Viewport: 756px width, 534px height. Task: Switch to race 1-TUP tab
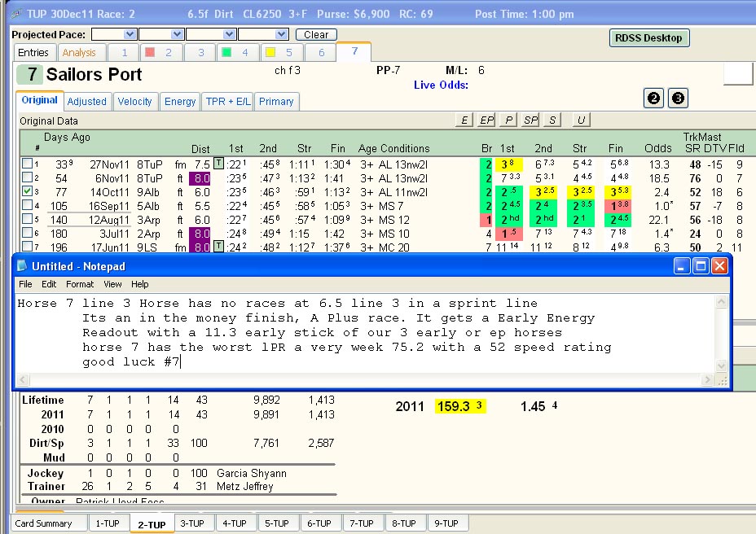tap(108, 523)
